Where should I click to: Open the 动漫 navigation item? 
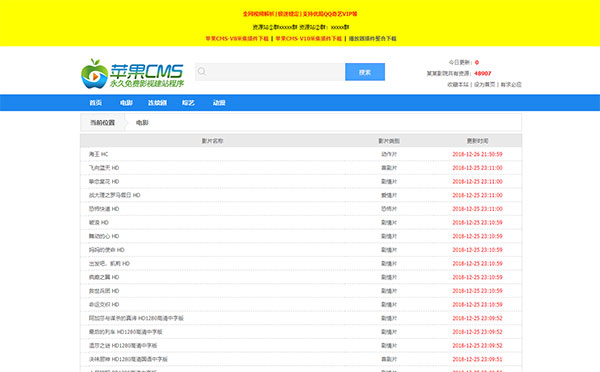click(219, 103)
